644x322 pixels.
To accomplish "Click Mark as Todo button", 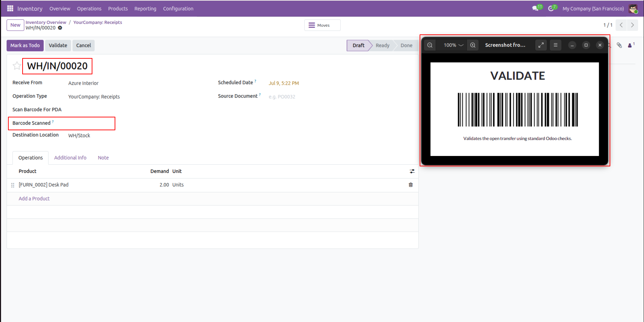I will 25,46.
